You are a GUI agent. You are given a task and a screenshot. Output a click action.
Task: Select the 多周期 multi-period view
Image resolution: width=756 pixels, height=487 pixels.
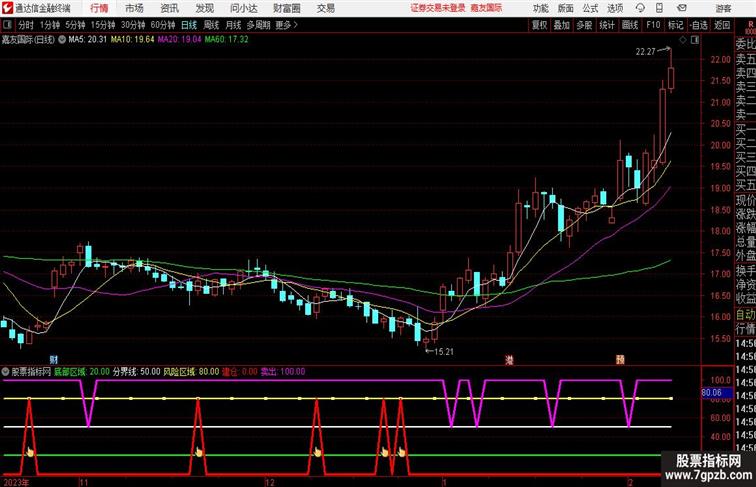click(258, 25)
